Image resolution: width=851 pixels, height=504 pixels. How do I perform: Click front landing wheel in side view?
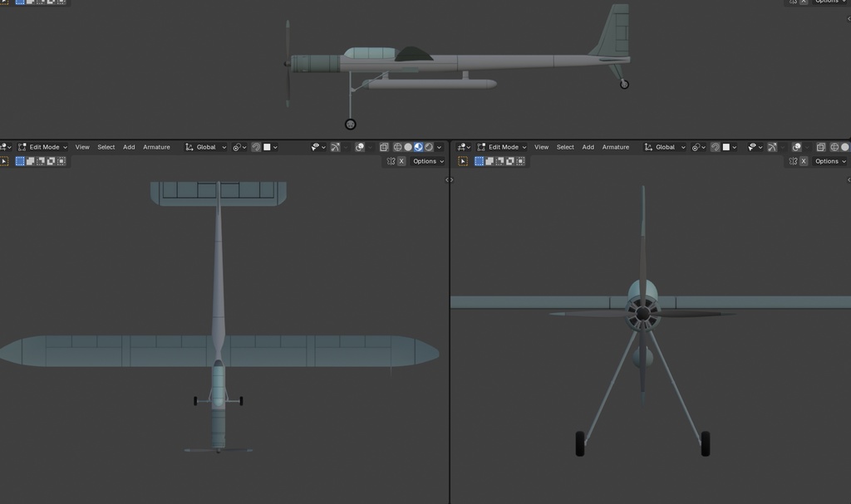(351, 125)
